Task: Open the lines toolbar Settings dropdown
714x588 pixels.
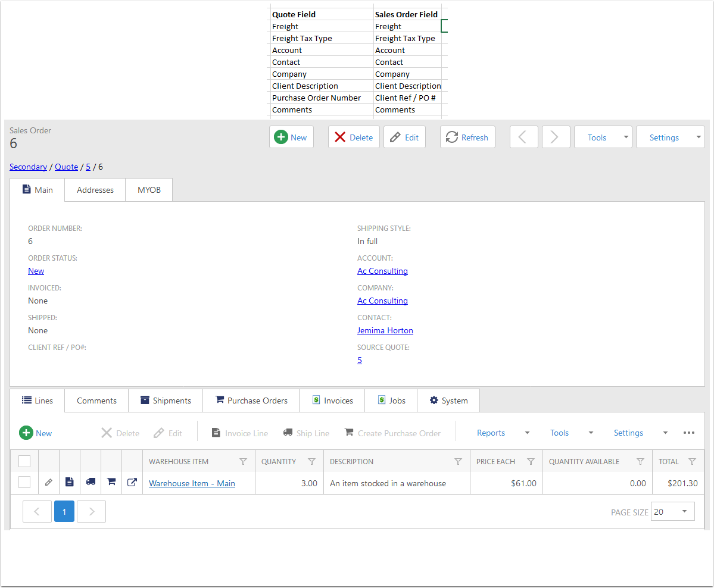Action: tap(641, 433)
